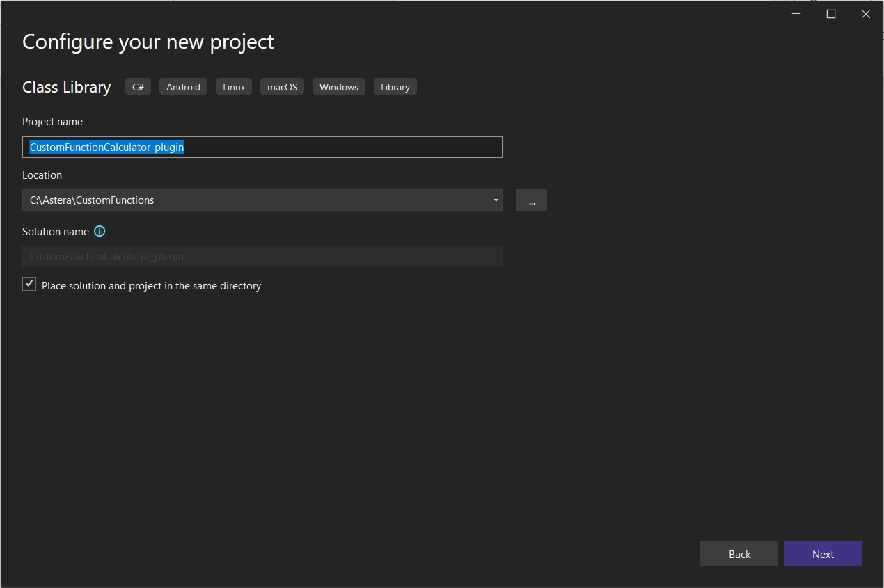Viewport: 884px width, 588px height.
Task: Click the Solution name info icon
Action: (100, 231)
